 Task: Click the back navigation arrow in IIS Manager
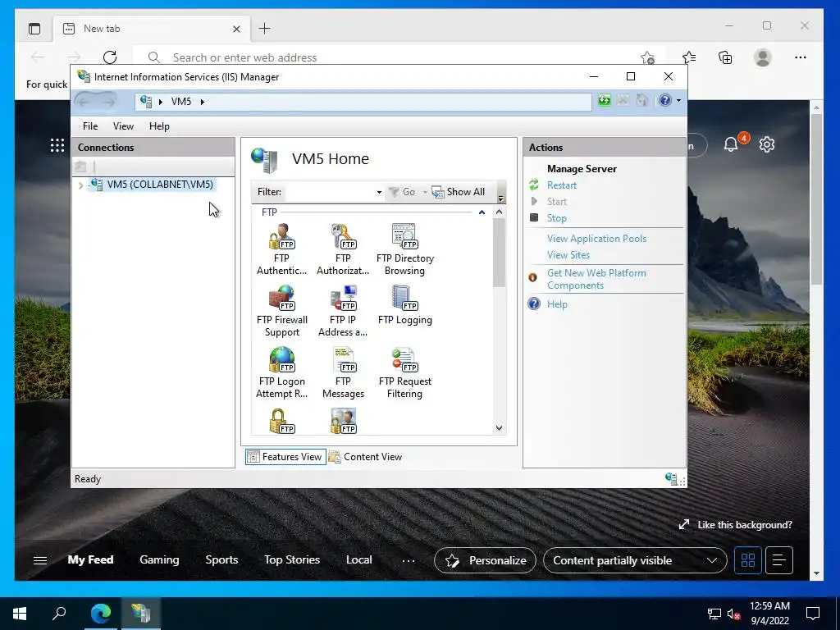(84, 101)
